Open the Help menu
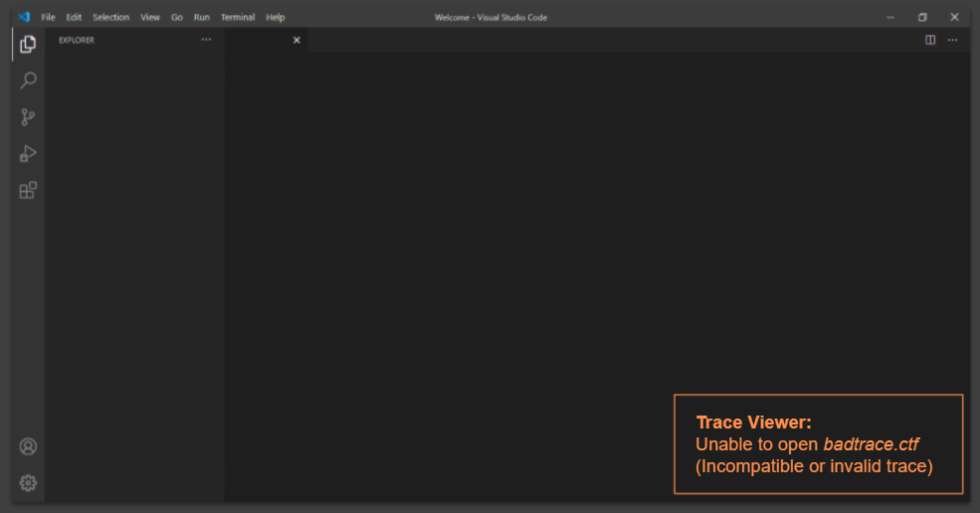Screen dimensions: 980x513 tap(275, 18)
